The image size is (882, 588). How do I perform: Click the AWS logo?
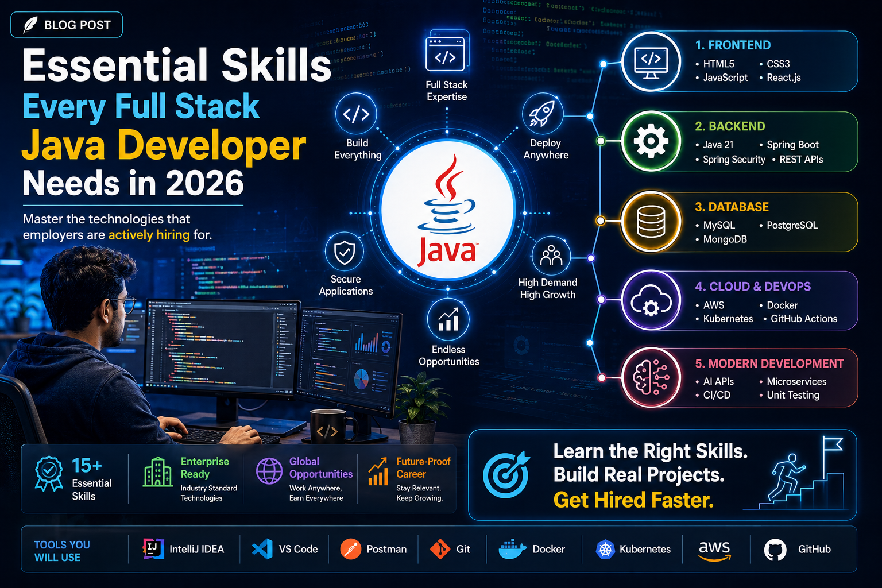coord(714,550)
